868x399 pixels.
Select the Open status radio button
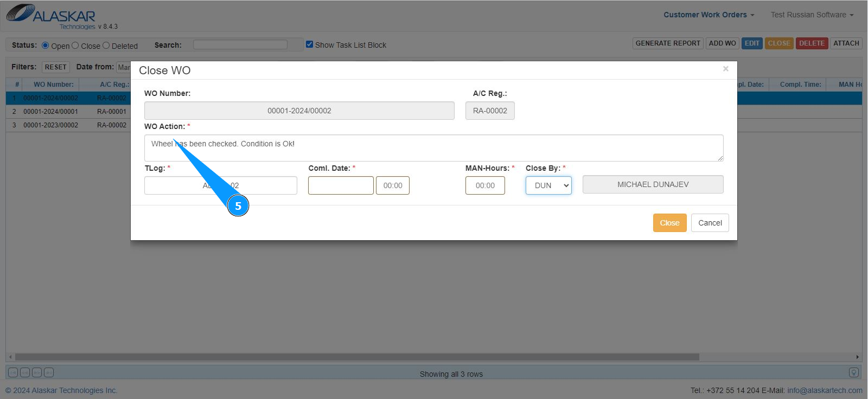coord(46,46)
